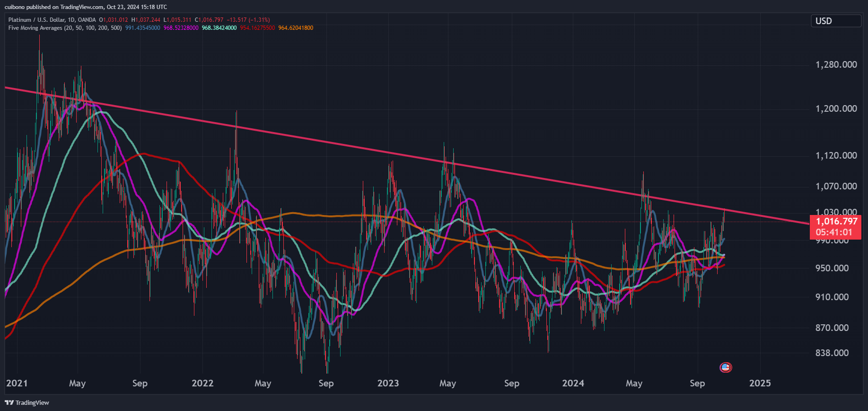Click the 20-period MA value 991.43545000
The width and height of the screenshot is (868, 411).
(x=142, y=28)
